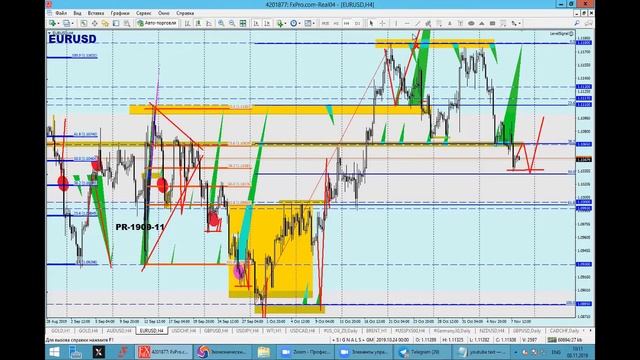The height and width of the screenshot is (360, 640).
Task: Select the D1 timeframe button
Action: (x=358, y=23)
